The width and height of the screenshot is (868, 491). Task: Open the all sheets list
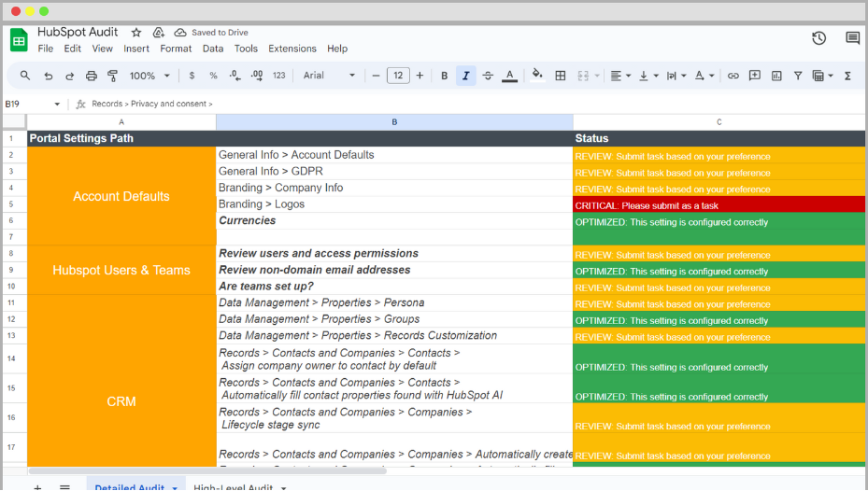point(64,487)
